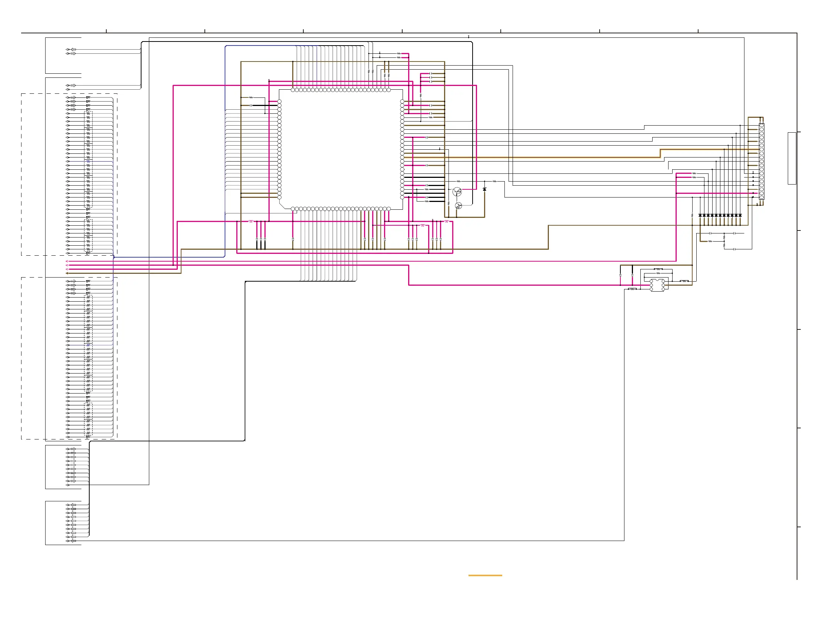This screenshot has height=624, width=840.
Task: Click the tall narrow rectangle beside the connector
Action: point(792,158)
